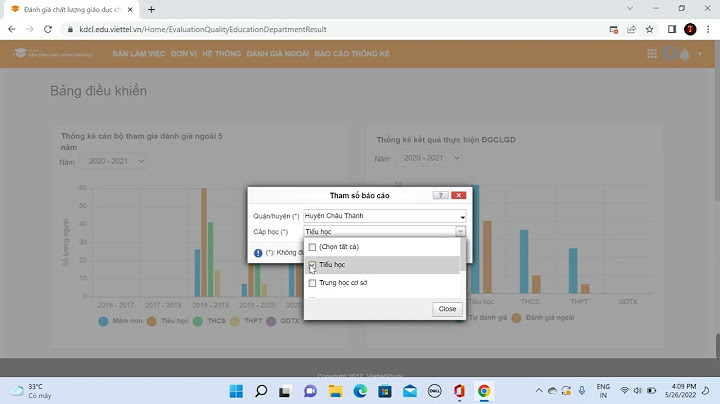Image resolution: width=720 pixels, height=404 pixels.
Task: Open taskbar search icon
Action: (x=261, y=391)
